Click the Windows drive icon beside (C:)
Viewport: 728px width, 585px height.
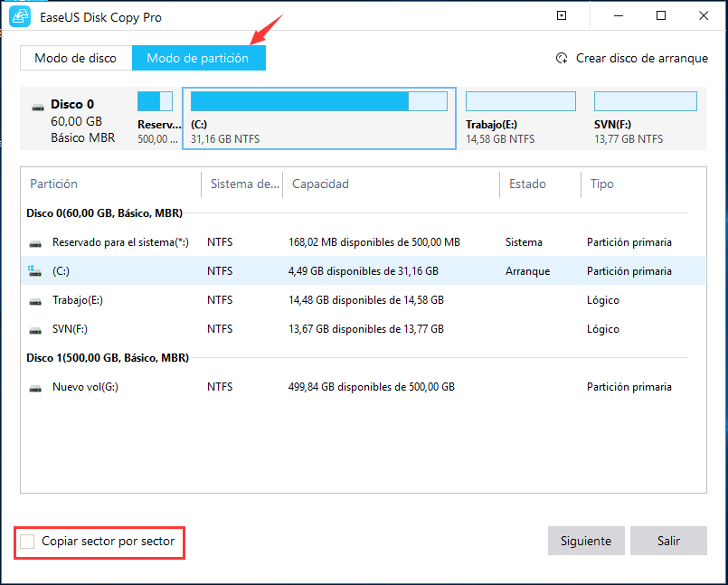pyautogui.click(x=34, y=271)
